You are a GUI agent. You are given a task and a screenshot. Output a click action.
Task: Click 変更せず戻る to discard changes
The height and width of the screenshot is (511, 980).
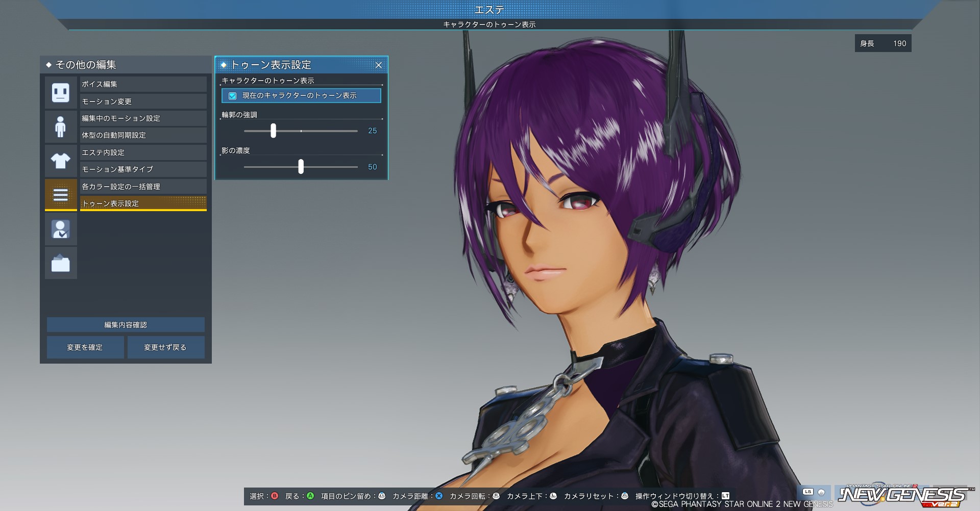pos(166,347)
